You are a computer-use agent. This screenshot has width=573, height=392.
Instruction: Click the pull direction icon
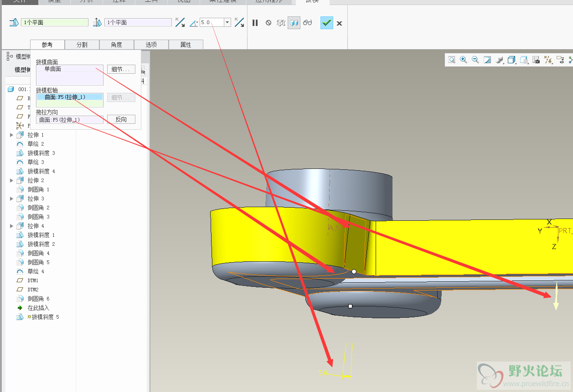[97, 22]
